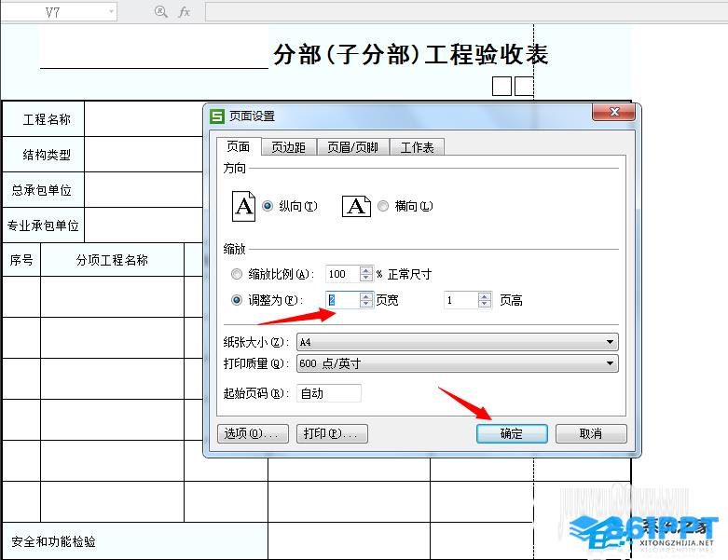Open the fx insert function icon

point(185,11)
